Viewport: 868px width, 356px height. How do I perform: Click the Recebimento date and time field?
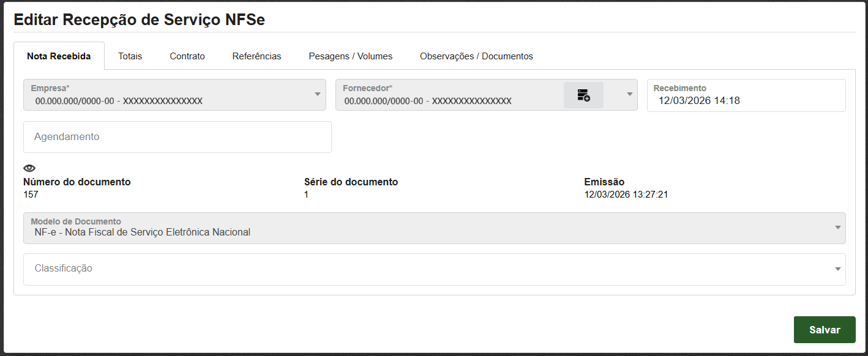(x=746, y=101)
